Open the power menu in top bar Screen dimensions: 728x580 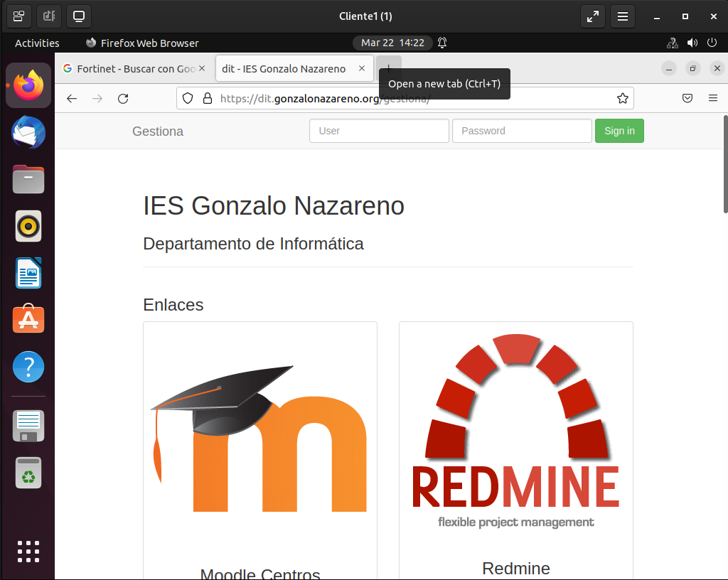[x=712, y=43]
